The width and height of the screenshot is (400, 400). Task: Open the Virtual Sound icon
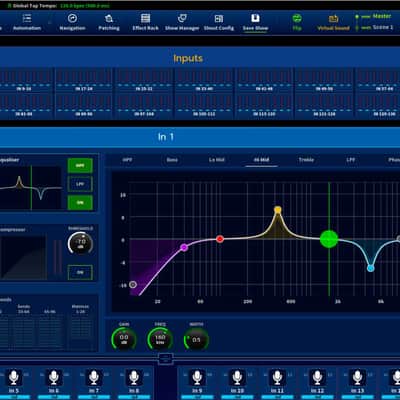pos(333,19)
